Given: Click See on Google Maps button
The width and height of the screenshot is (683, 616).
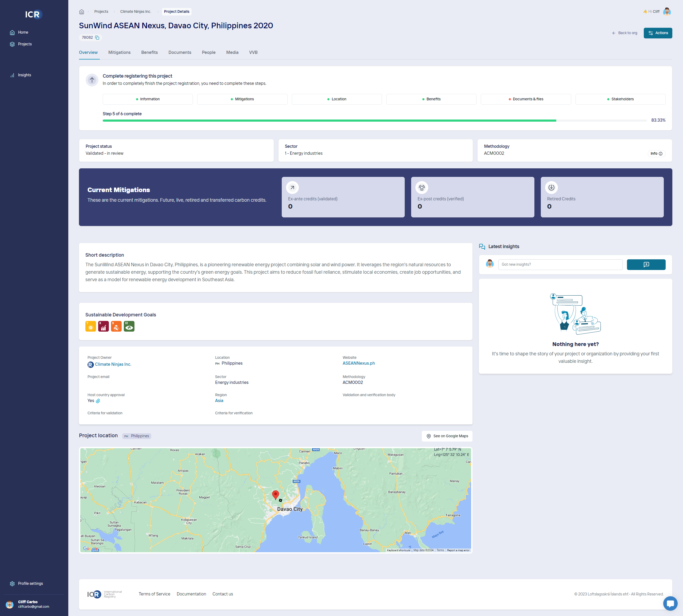Looking at the screenshot, I should pyautogui.click(x=447, y=436).
